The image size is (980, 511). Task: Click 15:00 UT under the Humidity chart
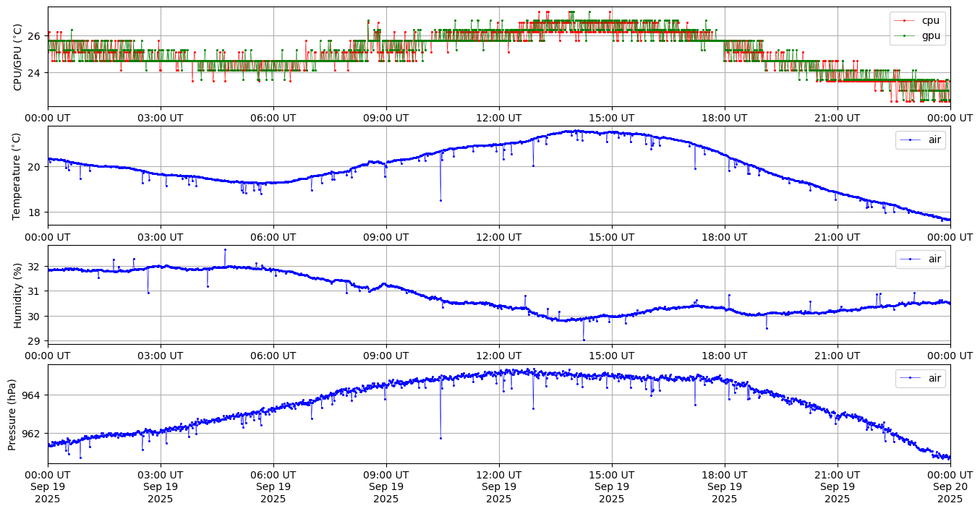coord(612,356)
